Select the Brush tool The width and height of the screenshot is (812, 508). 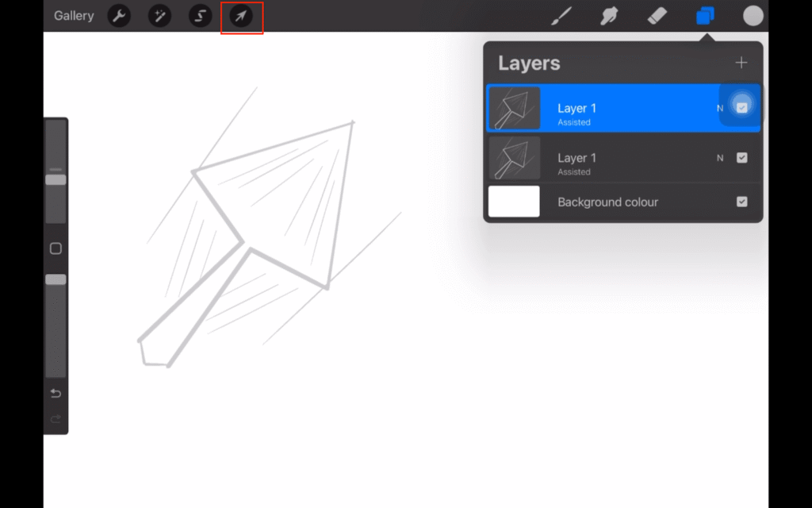coord(561,16)
